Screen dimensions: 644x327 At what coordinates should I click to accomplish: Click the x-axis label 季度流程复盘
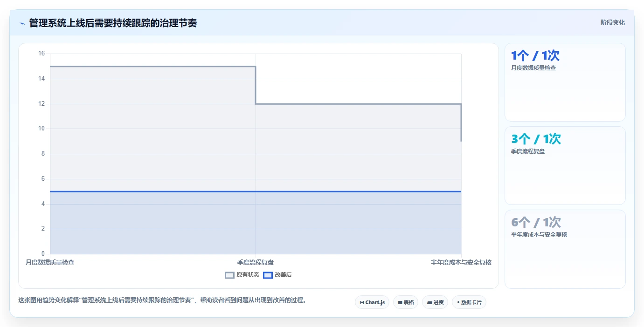[256, 262]
